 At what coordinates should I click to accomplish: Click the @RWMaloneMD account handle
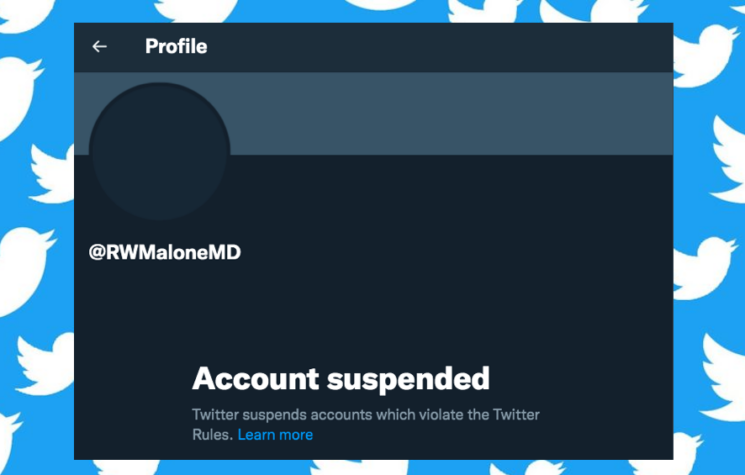[x=165, y=252]
